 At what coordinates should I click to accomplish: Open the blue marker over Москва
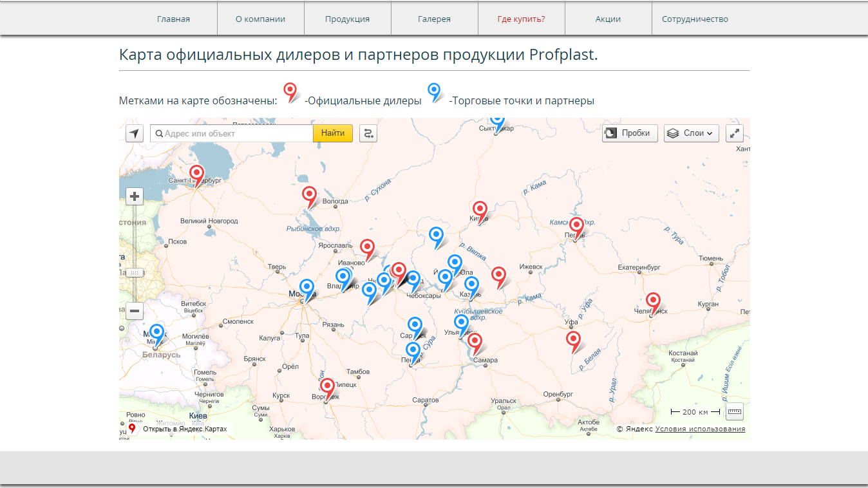(x=307, y=288)
